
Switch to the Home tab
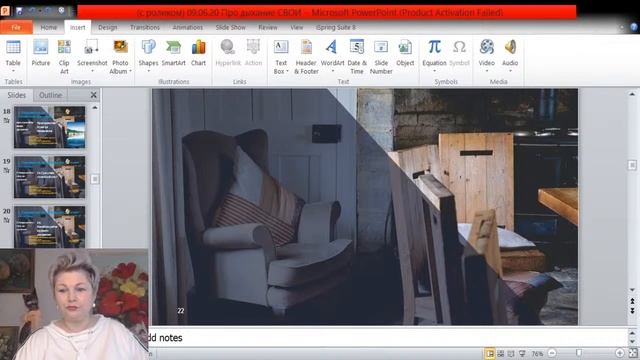point(49,27)
